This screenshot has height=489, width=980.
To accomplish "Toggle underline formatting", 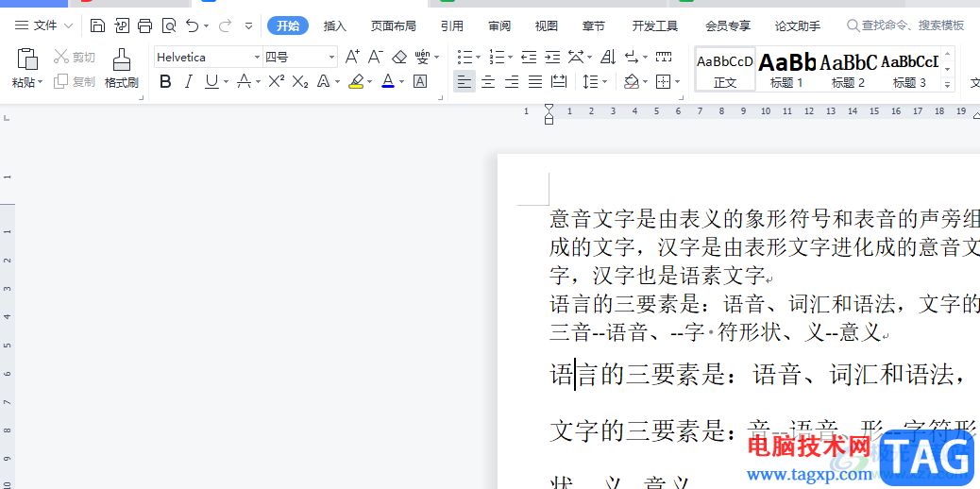I will coord(212,81).
